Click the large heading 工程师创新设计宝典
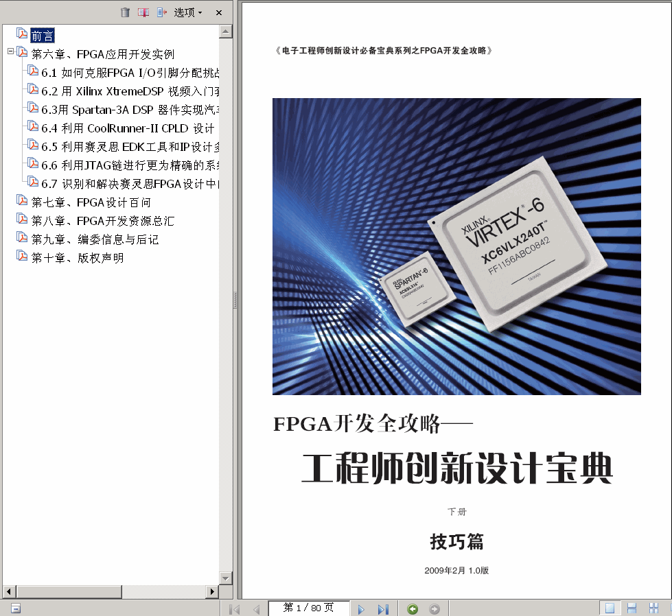 point(457,469)
